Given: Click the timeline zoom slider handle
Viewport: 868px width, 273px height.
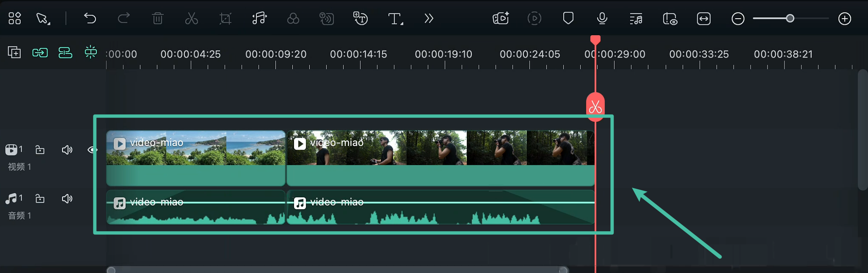Looking at the screenshot, I should click(x=790, y=19).
